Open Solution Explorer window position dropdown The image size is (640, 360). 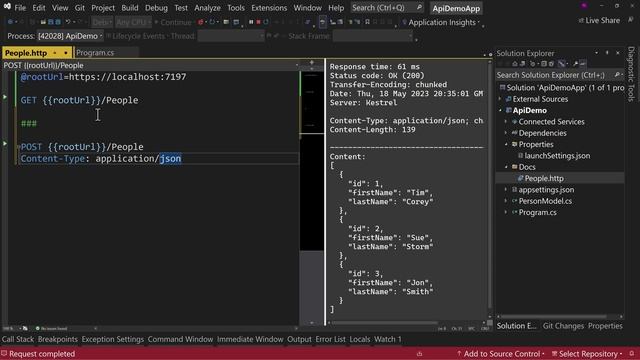596,53
